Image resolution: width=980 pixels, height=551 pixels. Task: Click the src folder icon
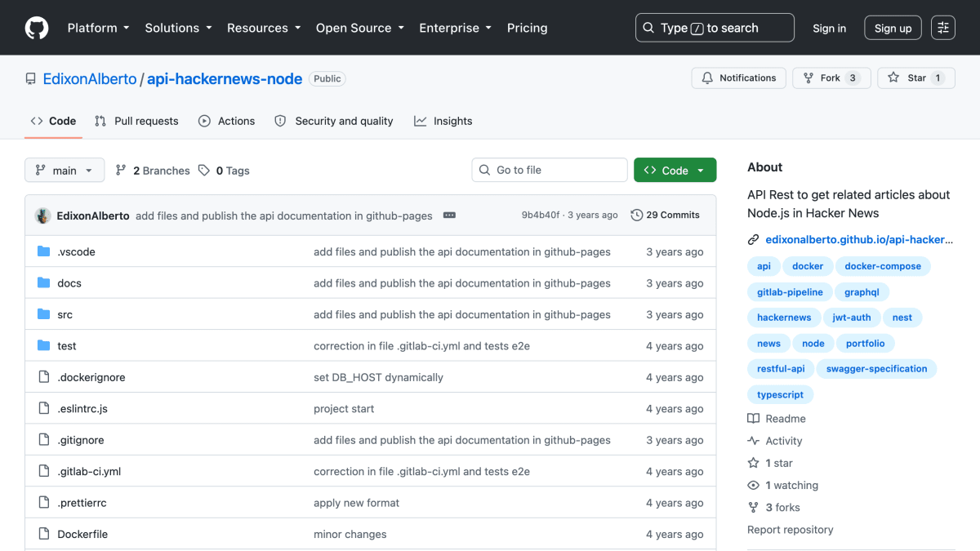coord(44,314)
